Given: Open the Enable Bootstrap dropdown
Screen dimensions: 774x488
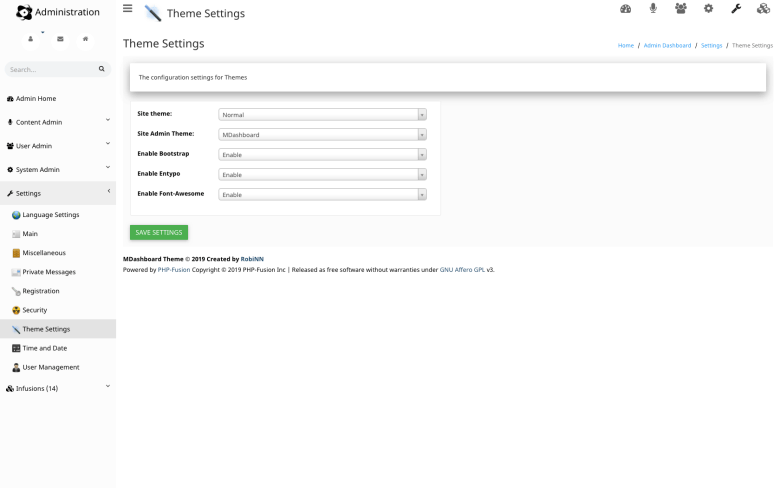Looking at the screenshot, I should pyautogui.click(x=322, y=155).
